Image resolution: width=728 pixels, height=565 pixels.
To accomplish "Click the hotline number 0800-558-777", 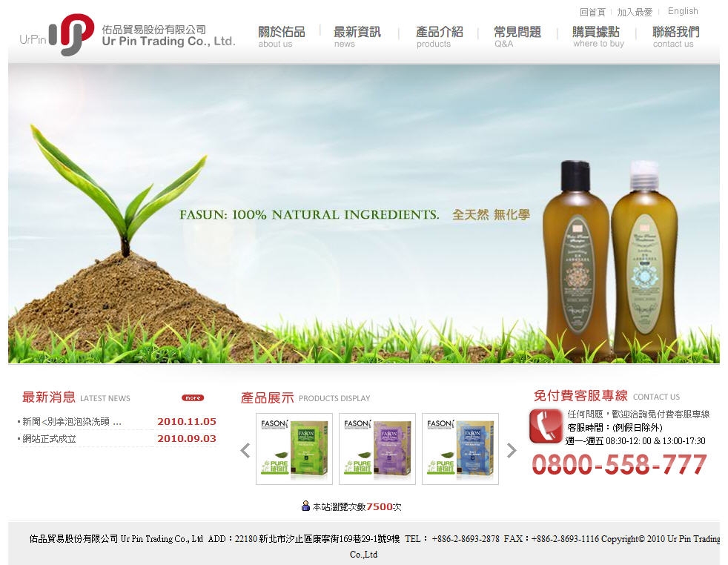I will [619, 465].
